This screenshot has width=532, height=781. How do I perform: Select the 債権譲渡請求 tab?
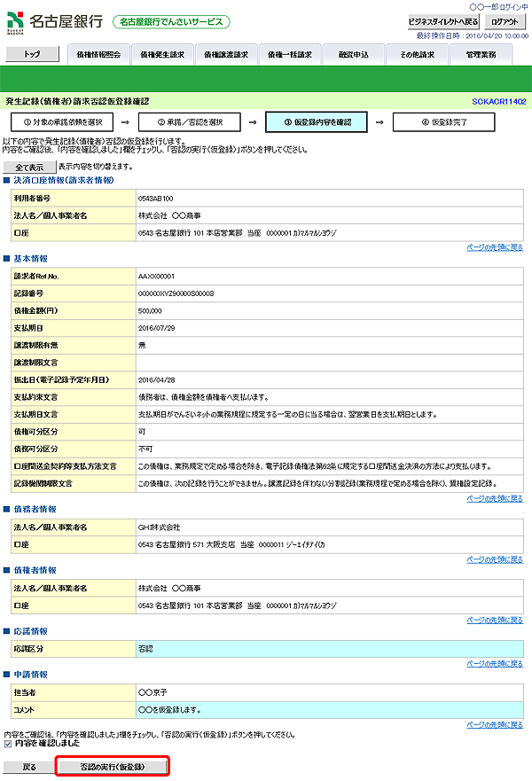[226, 55]
